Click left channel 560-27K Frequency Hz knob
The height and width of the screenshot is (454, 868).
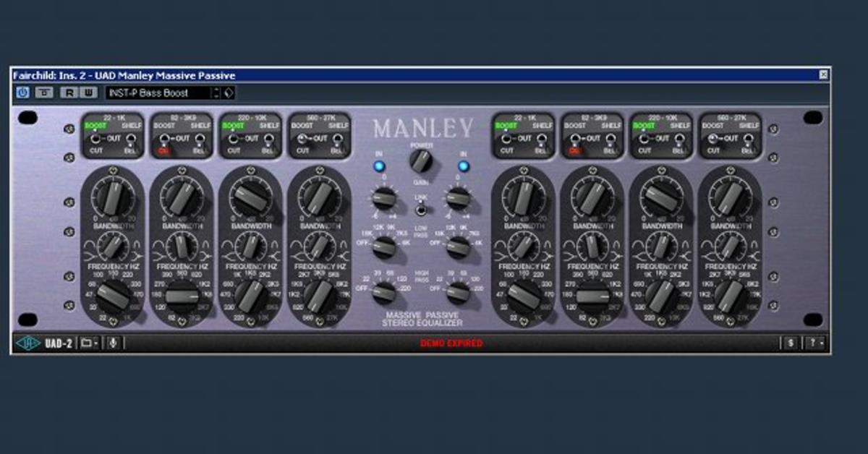pyautogui.click(x=319, y=296)
